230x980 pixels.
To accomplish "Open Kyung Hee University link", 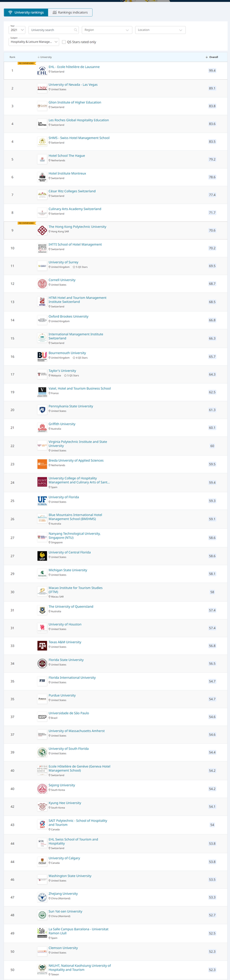I will point(65,803).
